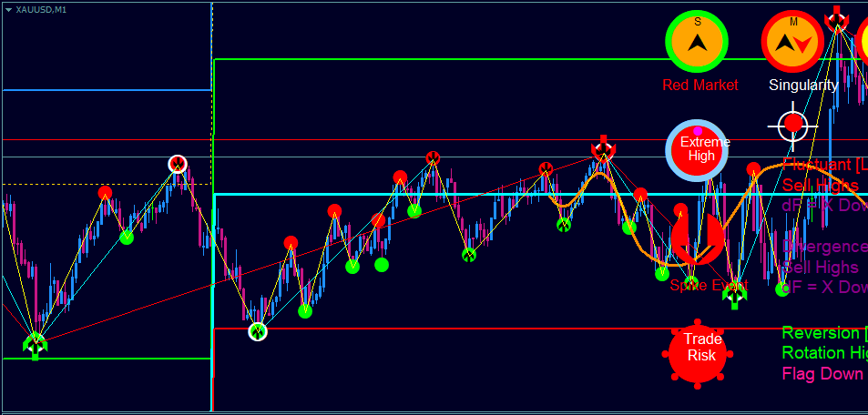This screenshot has height=415, width=868.
Task: Select the red Fluctuant status text
Action: 825,165
